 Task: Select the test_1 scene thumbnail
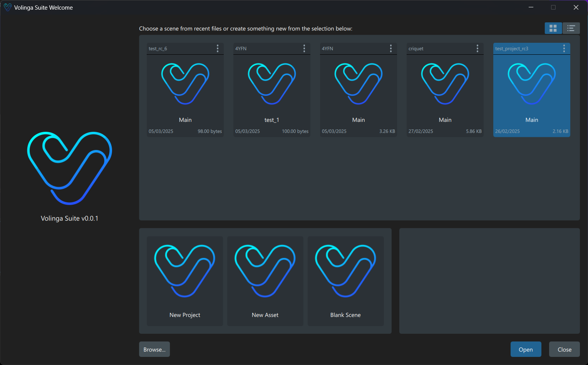272,84
